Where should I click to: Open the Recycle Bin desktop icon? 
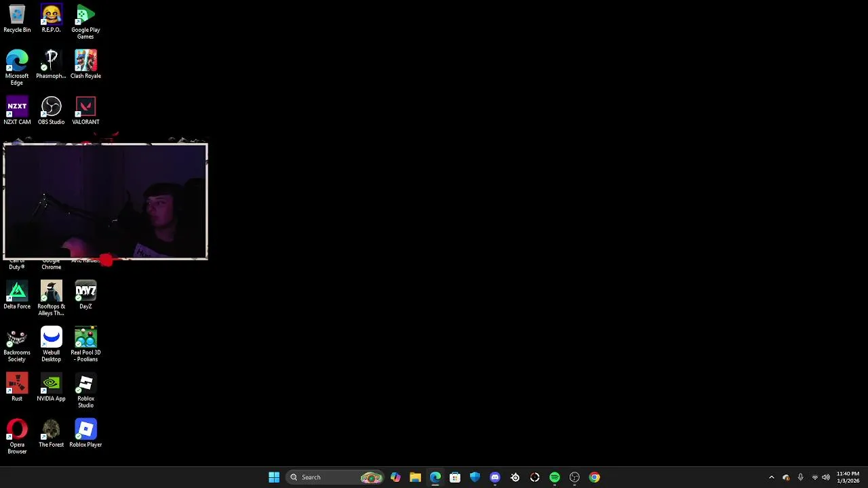pyautogui.click(x=17, y=19)
